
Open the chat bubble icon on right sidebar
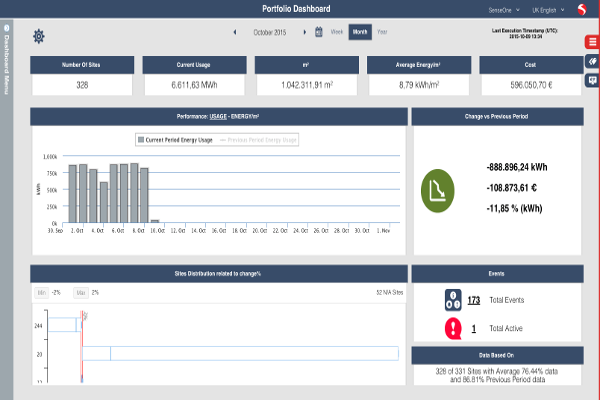pyautogui.click(x=592, y=80)
